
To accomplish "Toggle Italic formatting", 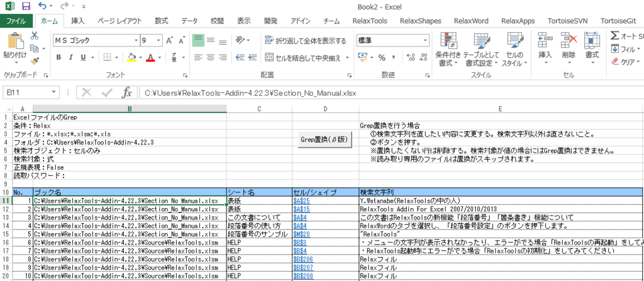I will [70, 57].
